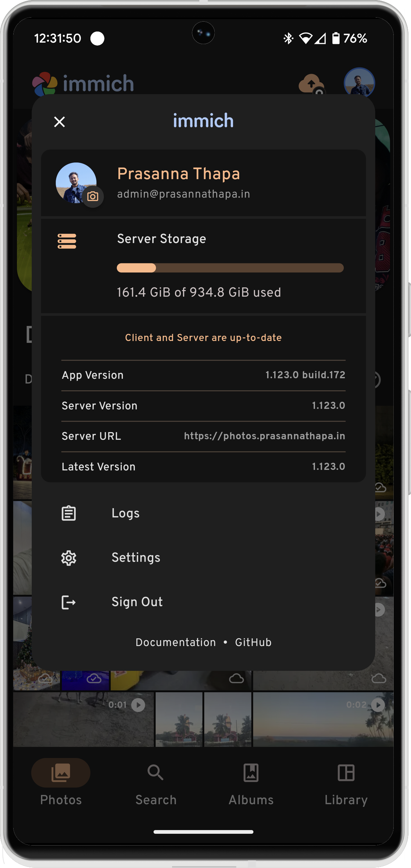The height and width of the screenshot is (868, 411).
Task: Switch to the Library tab
Action: click(346, 783)
